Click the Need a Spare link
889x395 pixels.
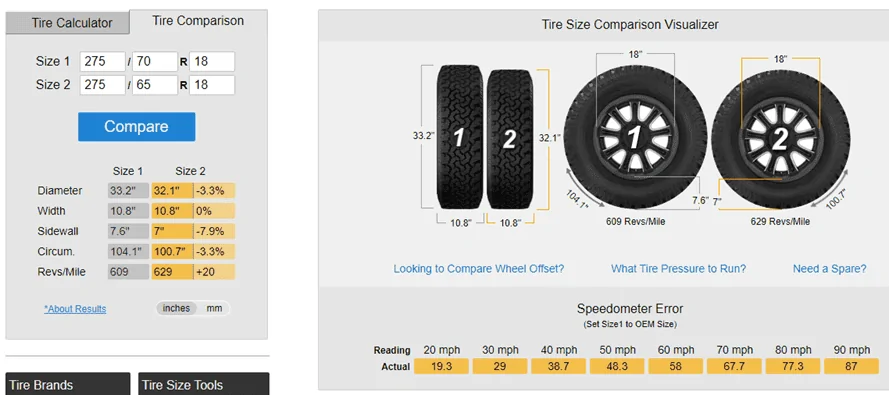(x=829, y=269)
